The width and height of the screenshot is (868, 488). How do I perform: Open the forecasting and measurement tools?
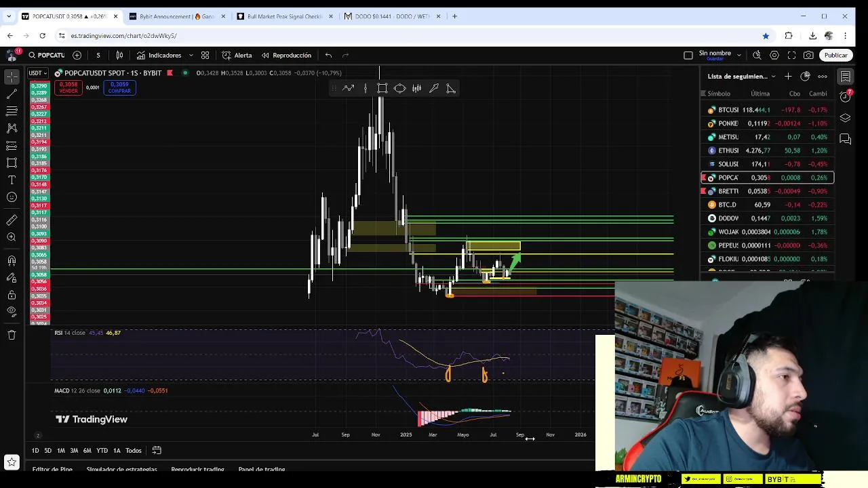(x=12, y=145)
